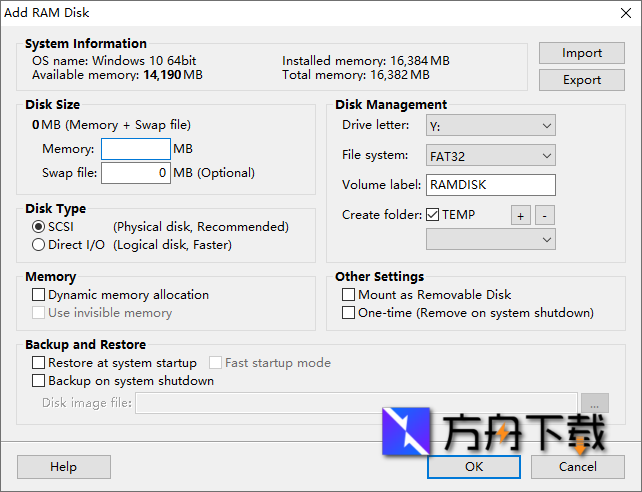Click the Import button
The height and width of the screenshot is (492, 642).
[x=582, y=53]
